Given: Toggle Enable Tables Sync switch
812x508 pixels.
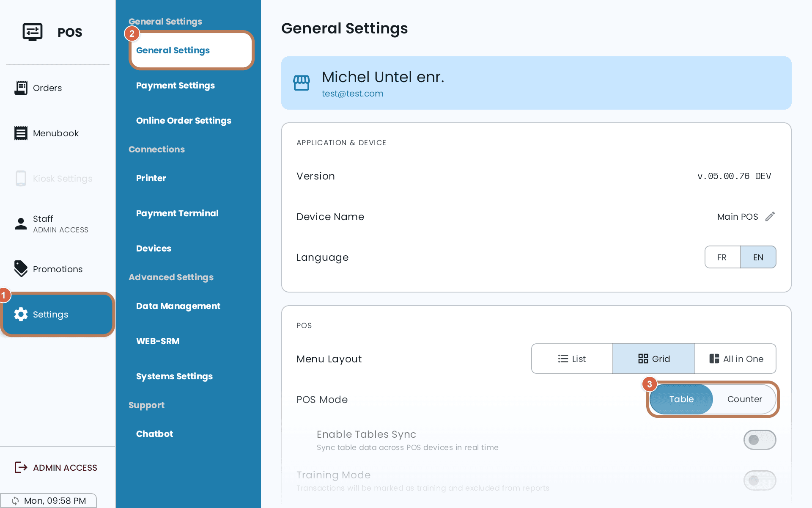Looking at the screenshot, I should click(760, 440).
